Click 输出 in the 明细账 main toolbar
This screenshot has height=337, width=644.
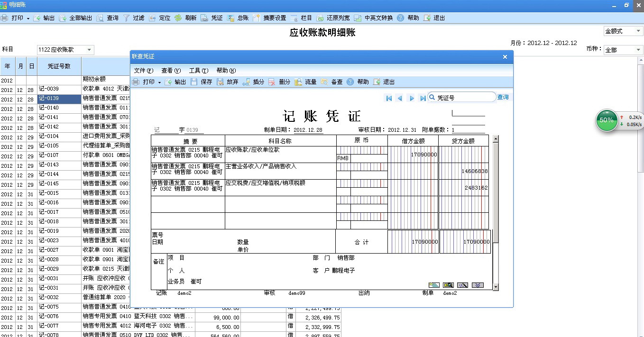pos(44,18)
